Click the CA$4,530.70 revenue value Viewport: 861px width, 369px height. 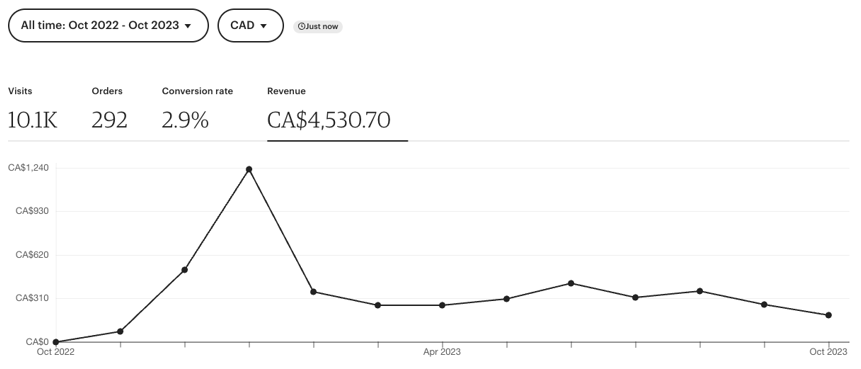(329, 120)
